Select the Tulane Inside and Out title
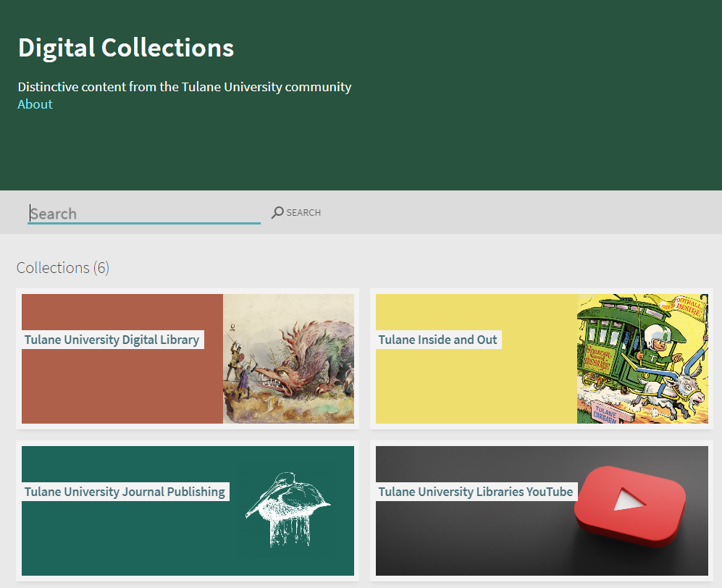Viewport: 722px width, 588px height. [437, 340]
